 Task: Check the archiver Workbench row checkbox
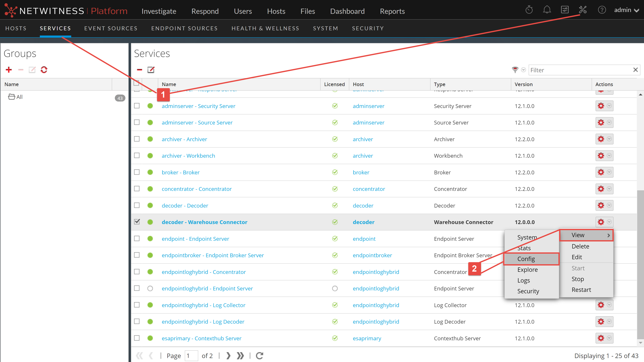point(137,156)
